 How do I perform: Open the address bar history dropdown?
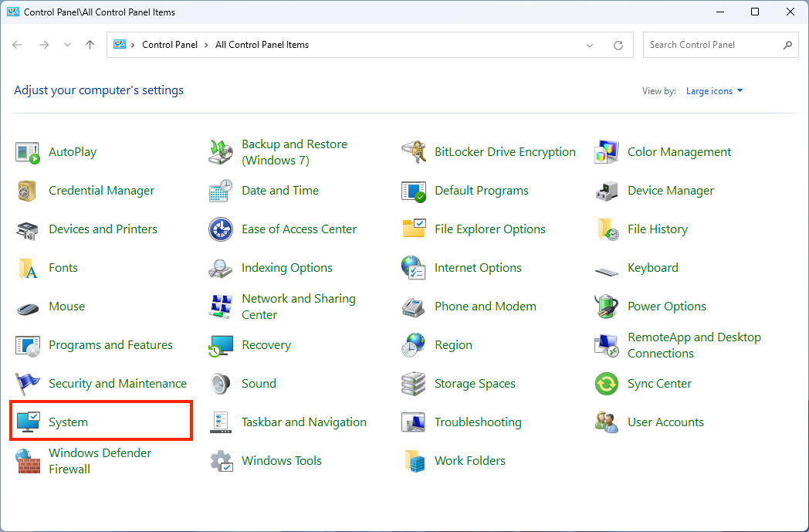(x=590, y=45)
